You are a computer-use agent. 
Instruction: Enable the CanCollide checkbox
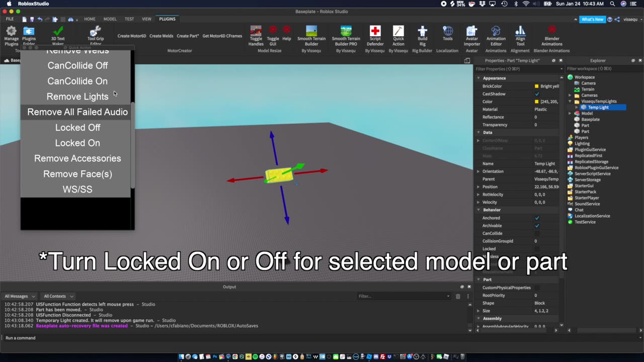click(x=537, y=234)
